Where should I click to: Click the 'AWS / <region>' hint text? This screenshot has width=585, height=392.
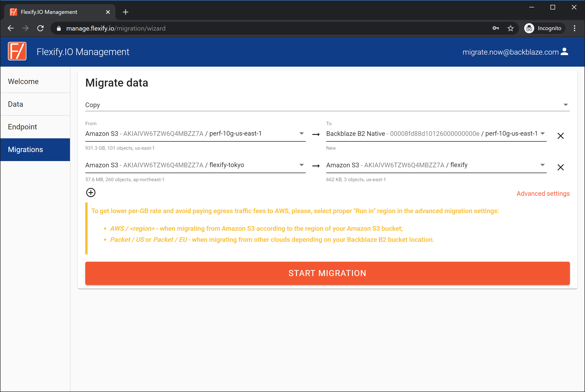(x=133, y=228)
